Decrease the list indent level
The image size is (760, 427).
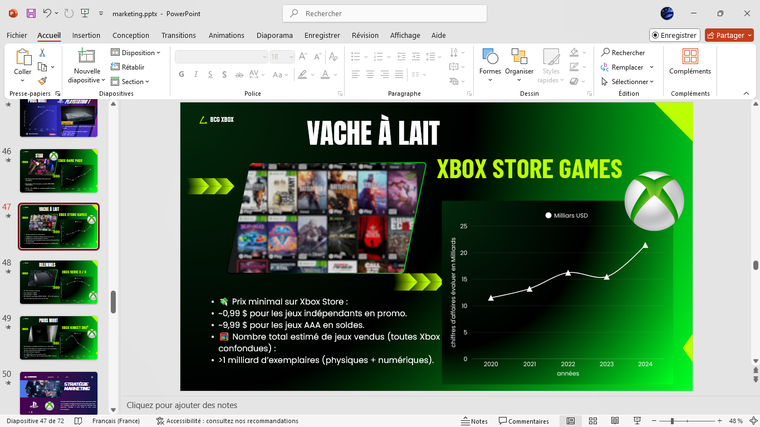401,57
